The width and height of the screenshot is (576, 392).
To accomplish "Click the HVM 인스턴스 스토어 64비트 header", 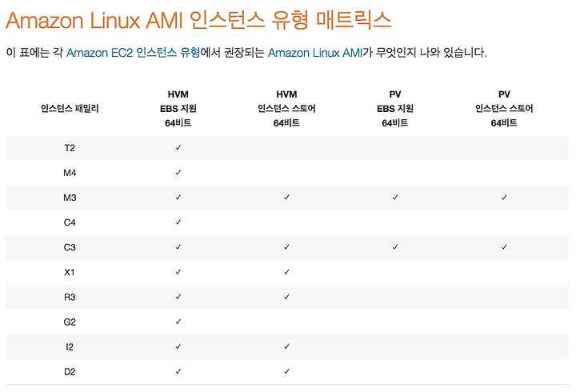I will click(286, 108).
